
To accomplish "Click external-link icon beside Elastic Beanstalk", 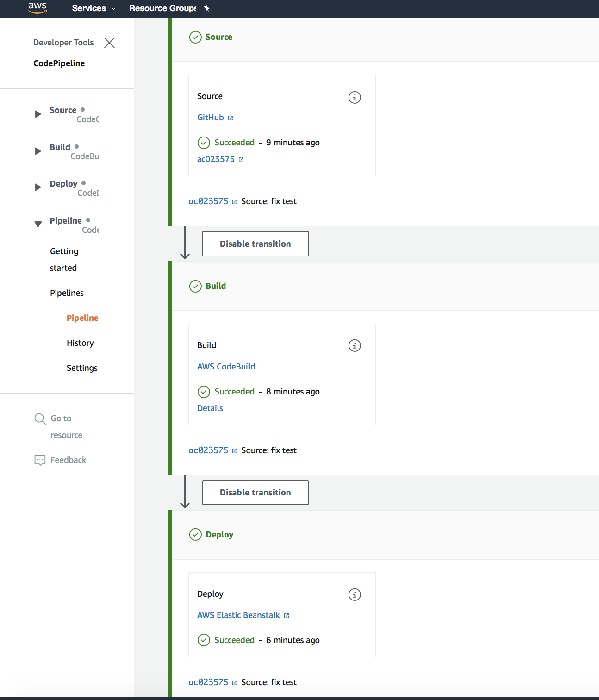I will (x=287, y=616).
